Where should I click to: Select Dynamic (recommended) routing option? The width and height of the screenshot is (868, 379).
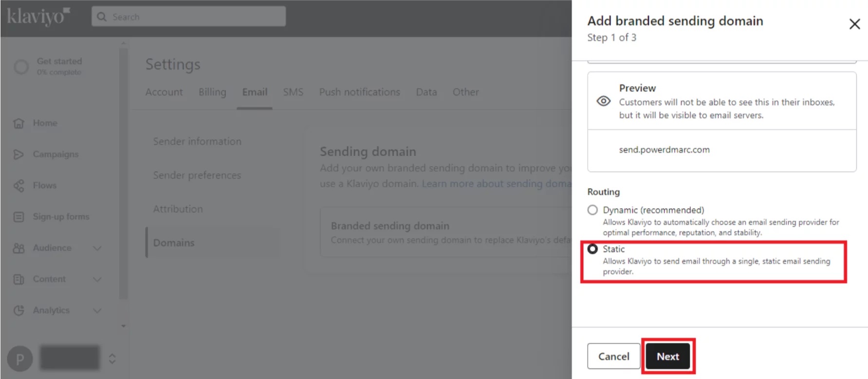coord(592,210)
